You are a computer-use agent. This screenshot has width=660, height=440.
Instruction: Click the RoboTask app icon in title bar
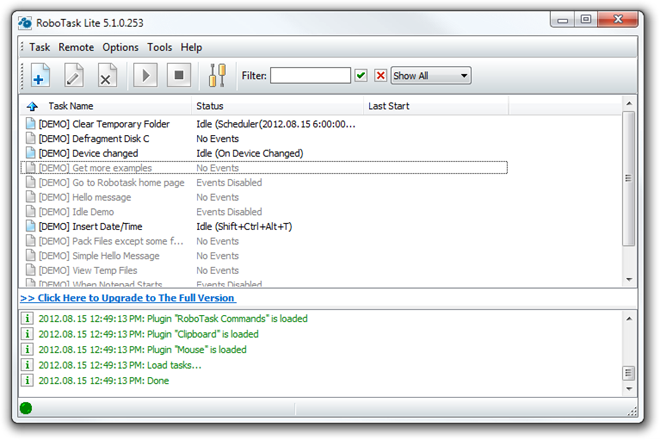click(25, 23)
